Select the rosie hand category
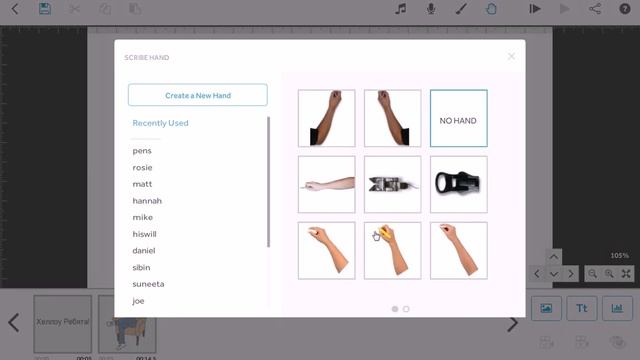 pos(142,167)
